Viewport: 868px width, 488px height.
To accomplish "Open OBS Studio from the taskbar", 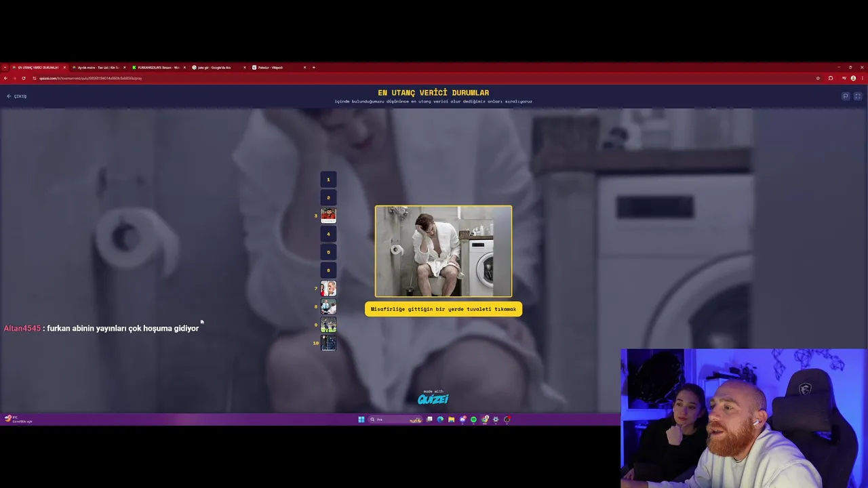I will pos(507,420).
